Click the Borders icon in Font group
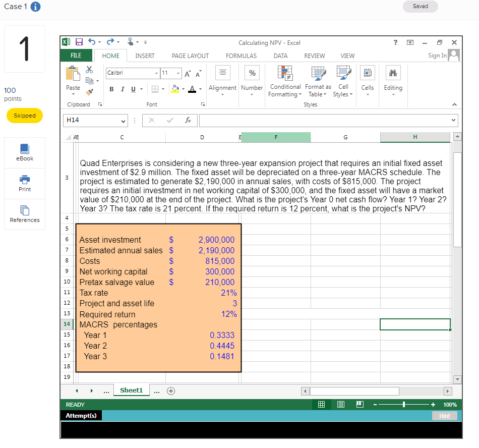479x448 pixels. pyautogui.click(x=155, y=89)
